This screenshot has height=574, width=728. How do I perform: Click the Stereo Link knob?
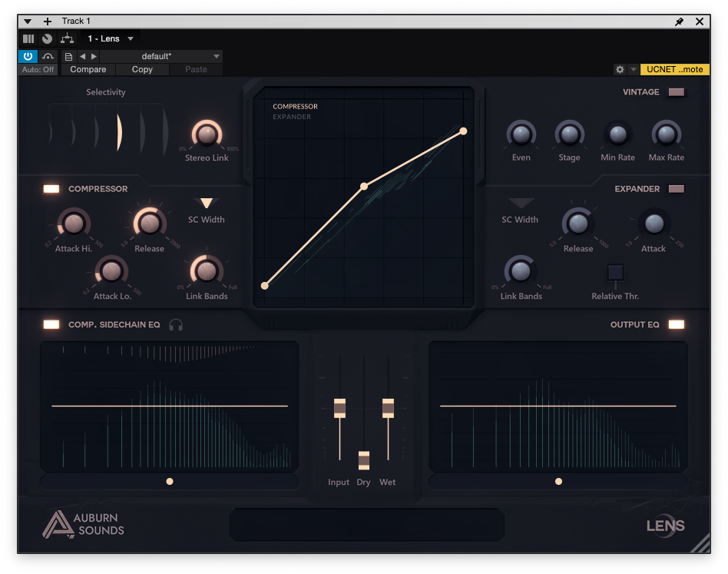207,134
